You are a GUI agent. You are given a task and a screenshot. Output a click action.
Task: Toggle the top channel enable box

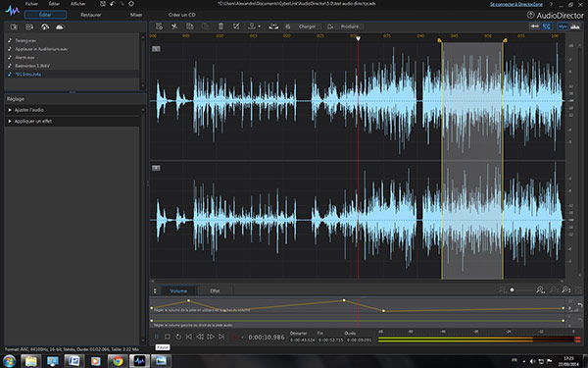pos(156,49)
